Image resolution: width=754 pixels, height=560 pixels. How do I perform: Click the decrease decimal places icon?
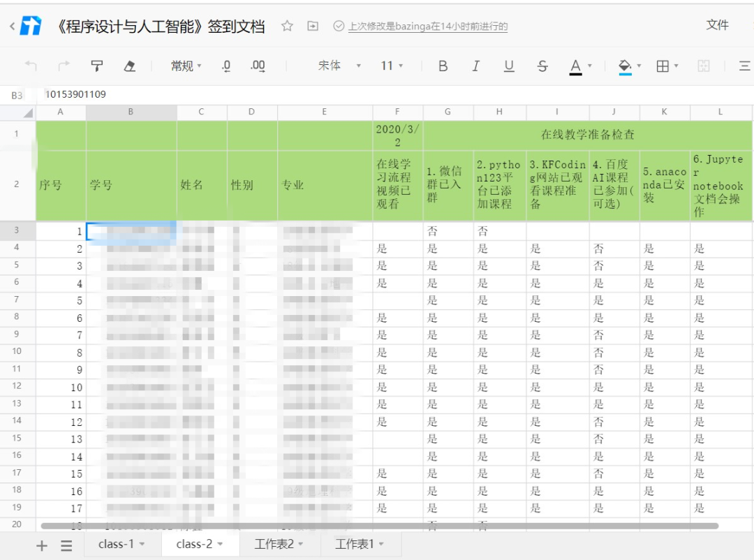[x=226, y=66]
